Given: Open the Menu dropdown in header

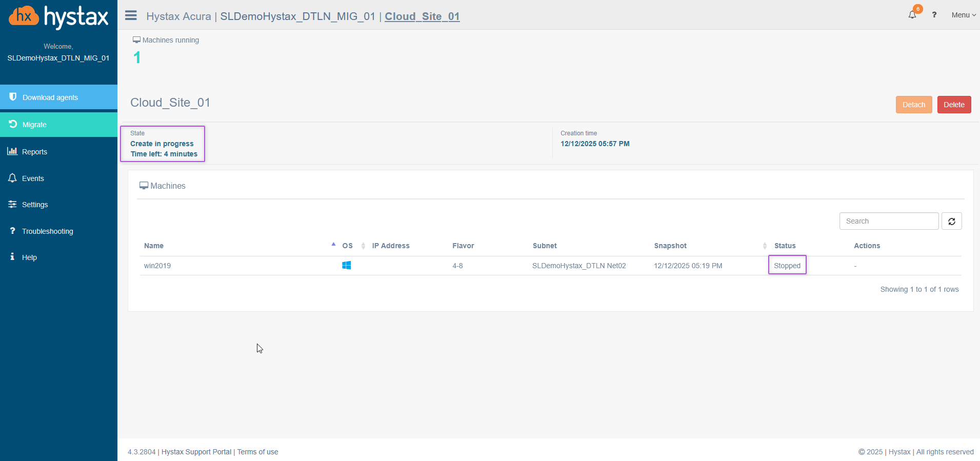Looking at the screenshot, I should click(x=963, y=15).
